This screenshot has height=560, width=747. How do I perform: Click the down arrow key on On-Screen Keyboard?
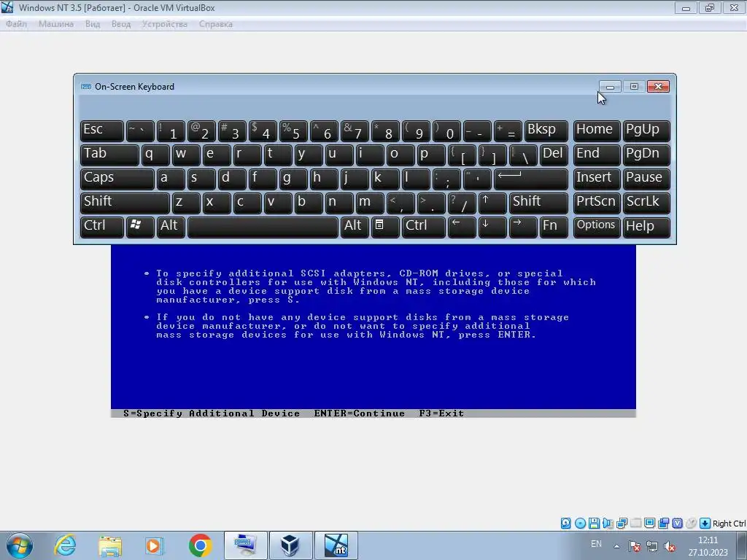coord(492,227)
